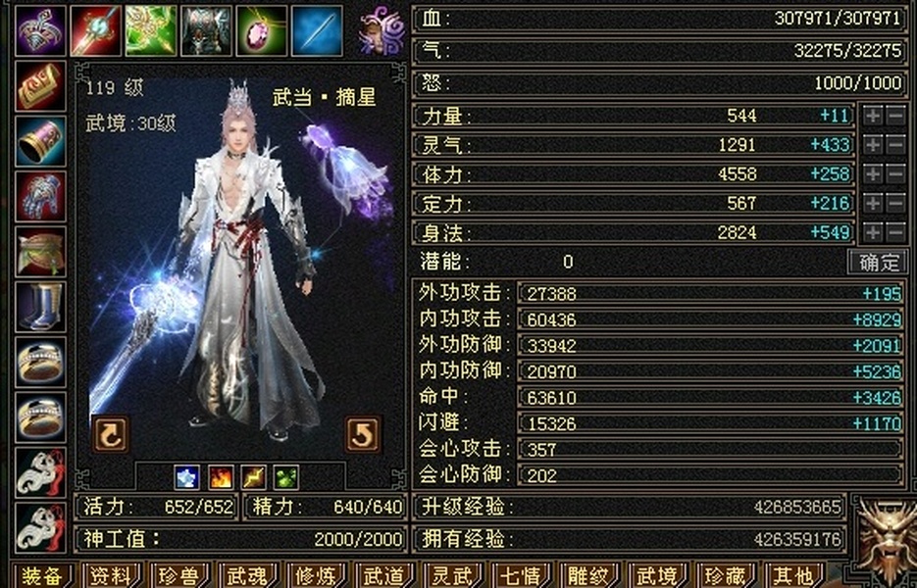Screen dimensions: 917x588
Task: Click the green headscarf equipment slot
Action: [x=40, y=252]
